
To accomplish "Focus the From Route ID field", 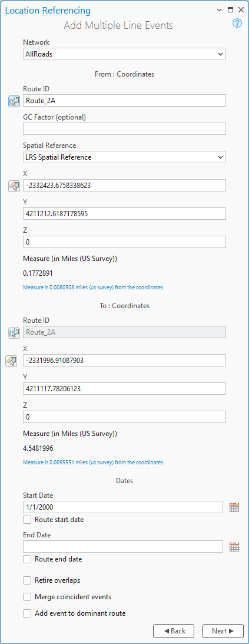I will click(x=124, y=101).
